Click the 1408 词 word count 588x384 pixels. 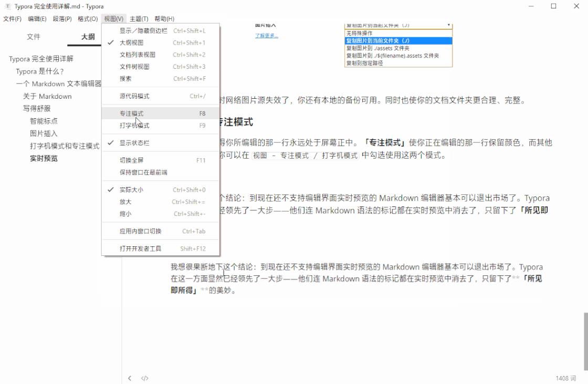565,378
